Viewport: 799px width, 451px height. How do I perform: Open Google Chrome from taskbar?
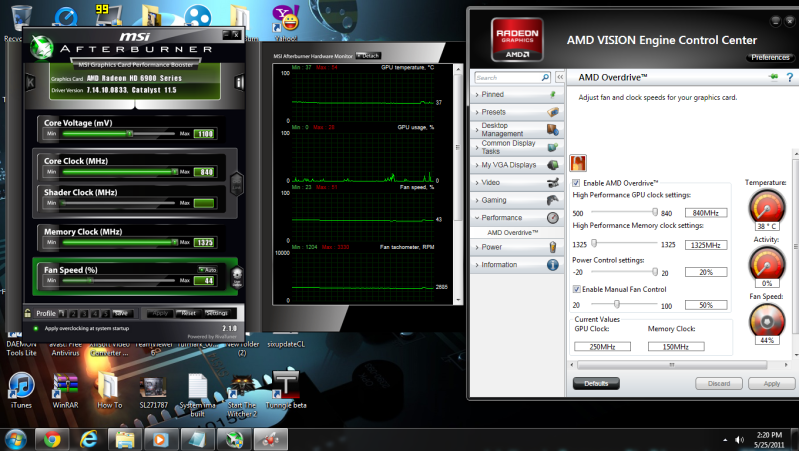[51, 439]
